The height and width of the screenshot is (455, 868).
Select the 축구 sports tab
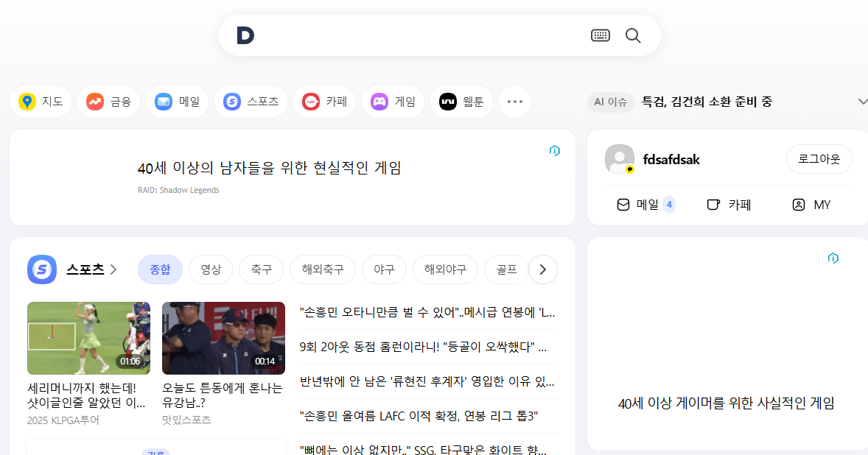click(262, 269)
